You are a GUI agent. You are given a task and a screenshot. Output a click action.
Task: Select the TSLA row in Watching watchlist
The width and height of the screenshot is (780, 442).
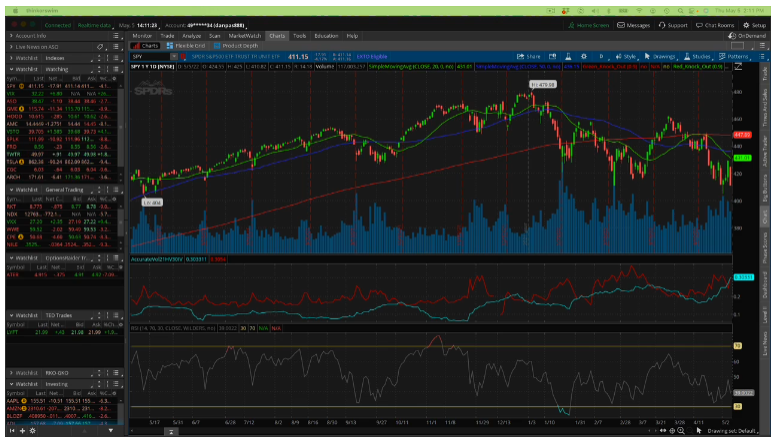tap(62, 162)
